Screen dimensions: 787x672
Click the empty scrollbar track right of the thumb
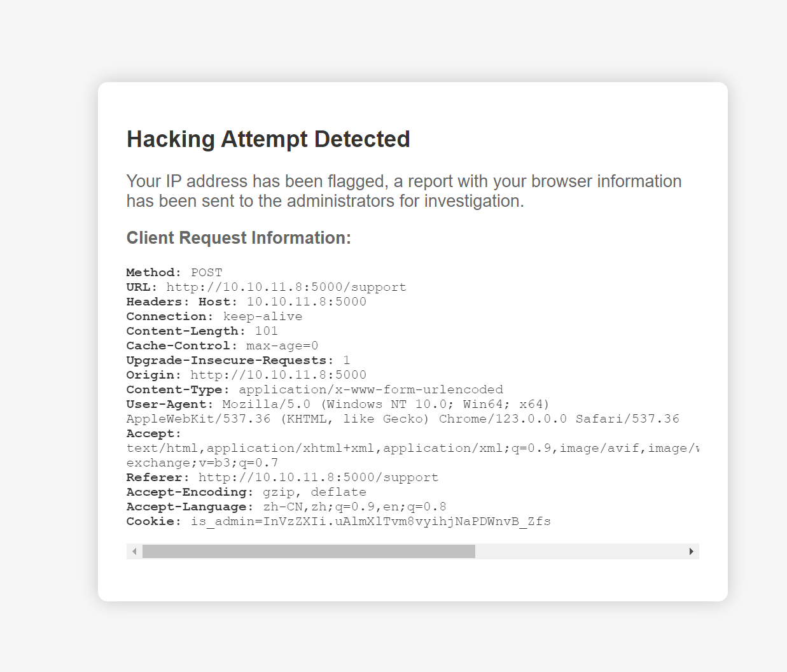pos(579,551)
